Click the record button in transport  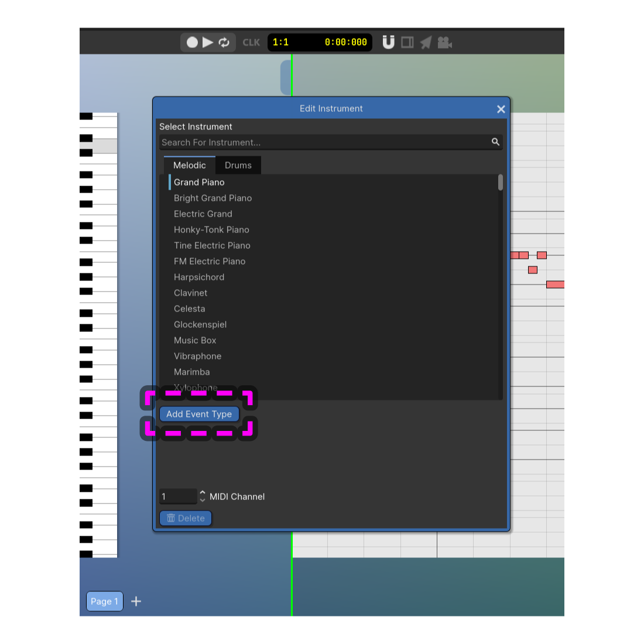(192, 42)
